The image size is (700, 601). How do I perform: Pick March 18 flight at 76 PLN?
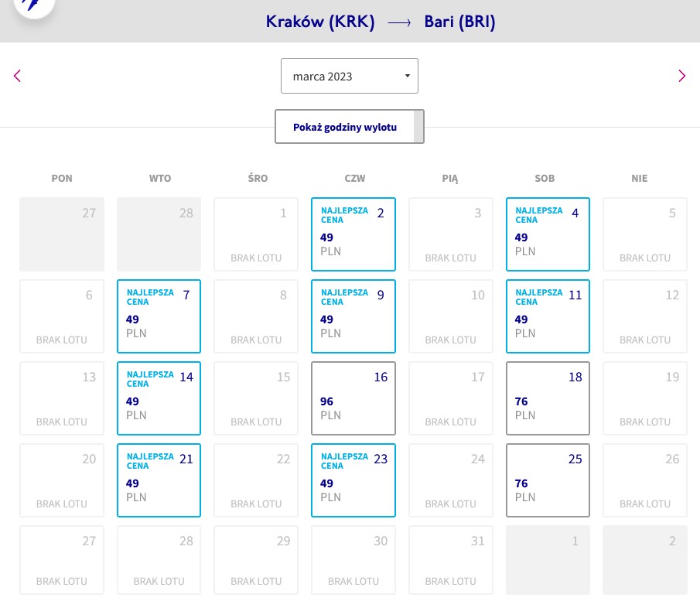[548, 398]
